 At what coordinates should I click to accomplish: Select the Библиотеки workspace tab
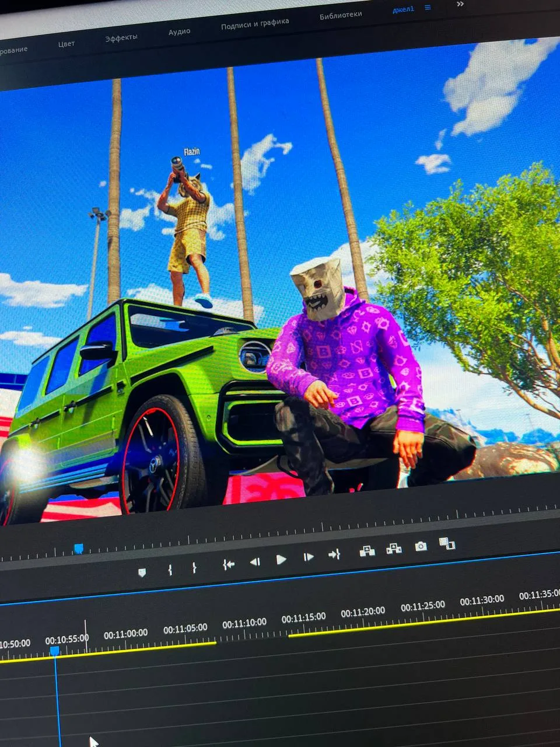pos(341,15)
